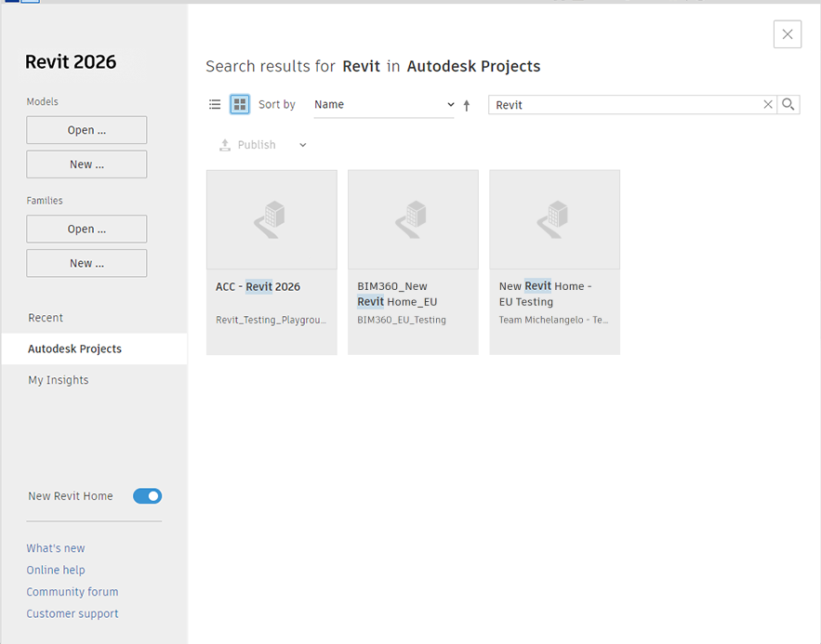Viewport: 821px width, 644px height.
Task: Visit the Community forum link
Action: 73,592
